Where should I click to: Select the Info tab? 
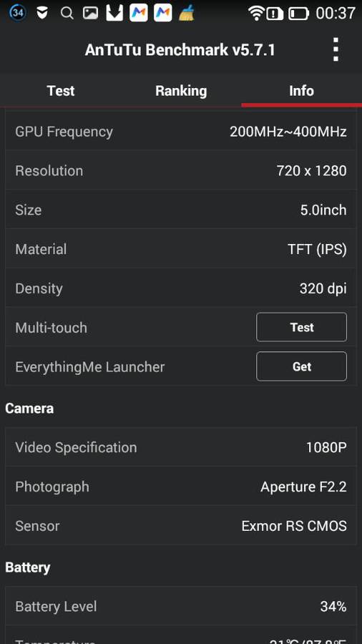[x=302, y=90]
